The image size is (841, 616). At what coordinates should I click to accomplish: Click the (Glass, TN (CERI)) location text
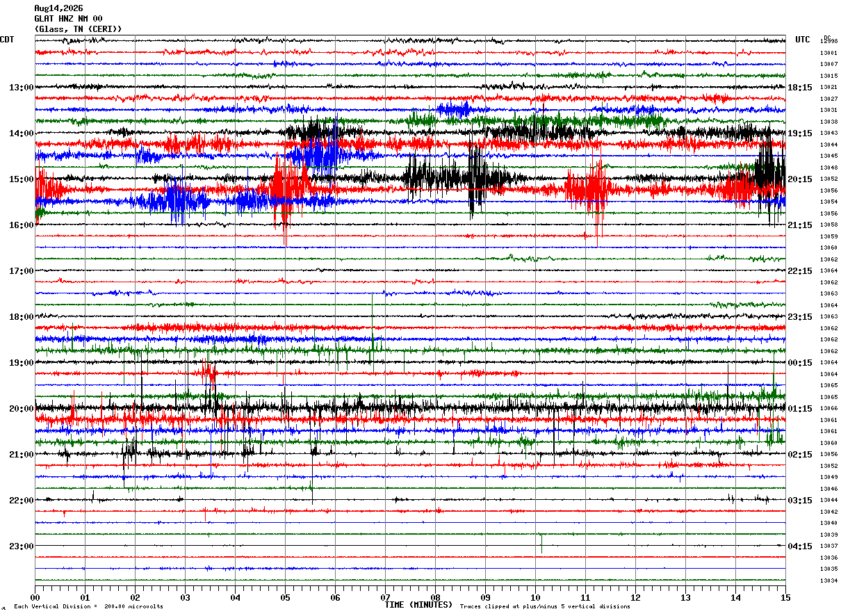point(78,29)
